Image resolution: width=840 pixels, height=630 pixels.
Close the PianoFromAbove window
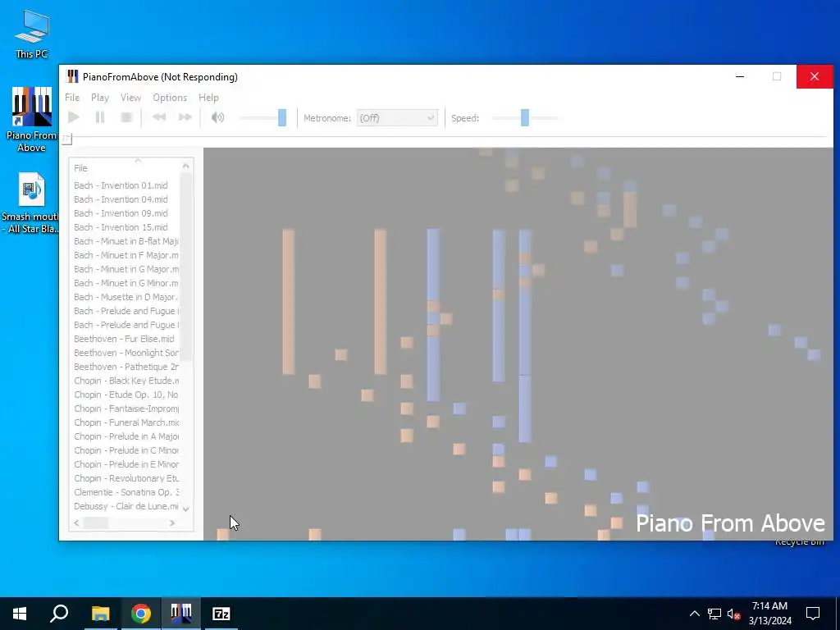pos(815,76)
